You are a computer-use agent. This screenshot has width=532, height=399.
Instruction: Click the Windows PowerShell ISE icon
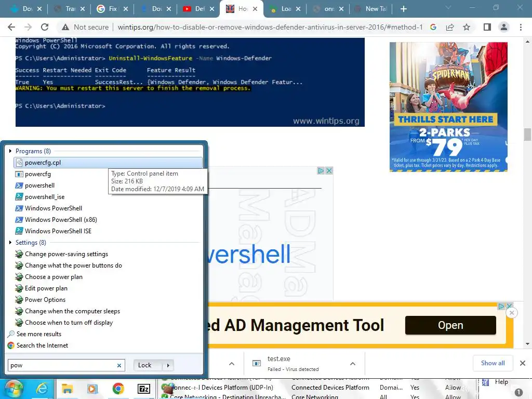(x=19, y=231)
